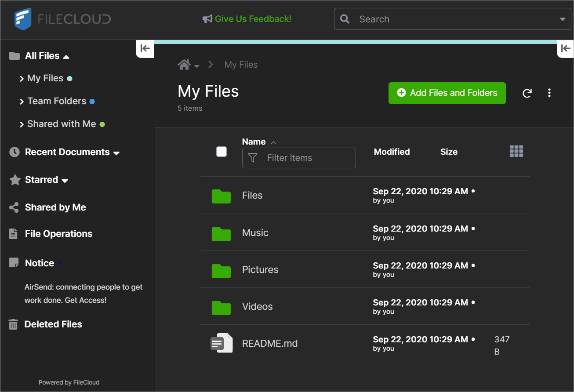Select My Files in the breadcrumb
The height and width of the screenshot is (392, 574).
(241, 64)
